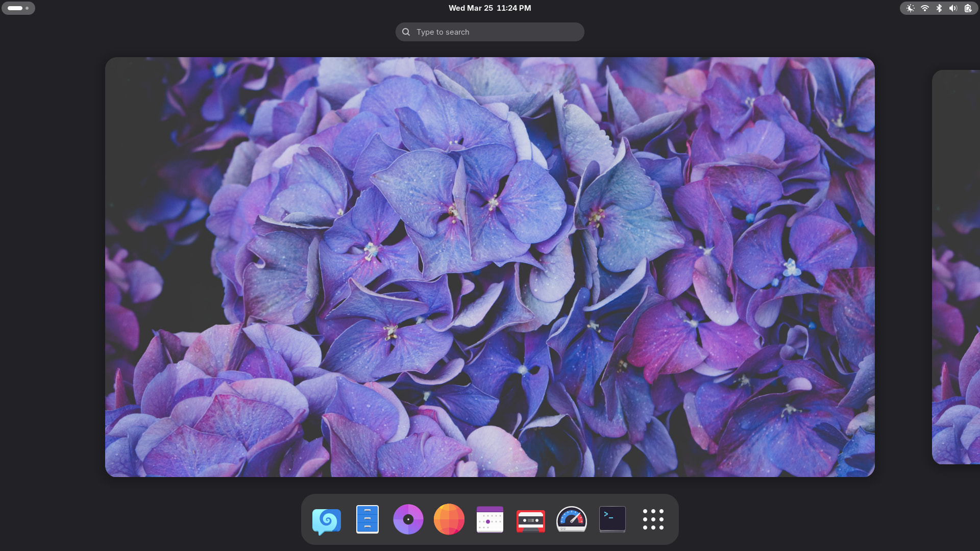Launch the blue file cabinet Files app
The height and width of the screenshot is (551, 980).
367,519
